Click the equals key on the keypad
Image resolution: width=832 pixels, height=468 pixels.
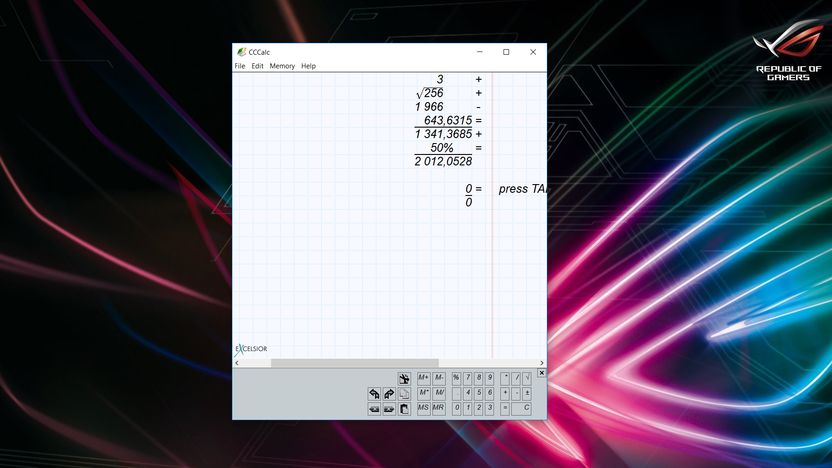point(505,409)
